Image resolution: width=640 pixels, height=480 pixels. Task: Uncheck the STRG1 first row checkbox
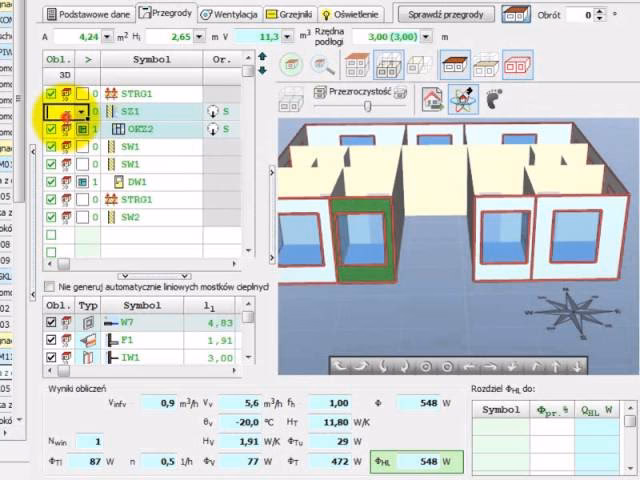[x=52, y=93]
